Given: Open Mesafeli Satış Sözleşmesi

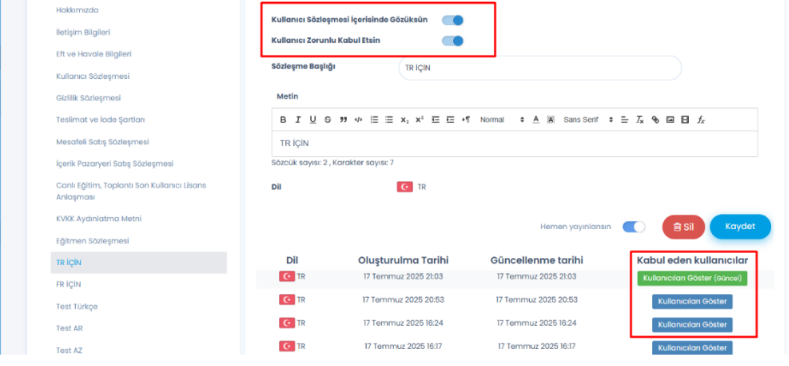Looking at the screenshot, I should tap(103, 142).
